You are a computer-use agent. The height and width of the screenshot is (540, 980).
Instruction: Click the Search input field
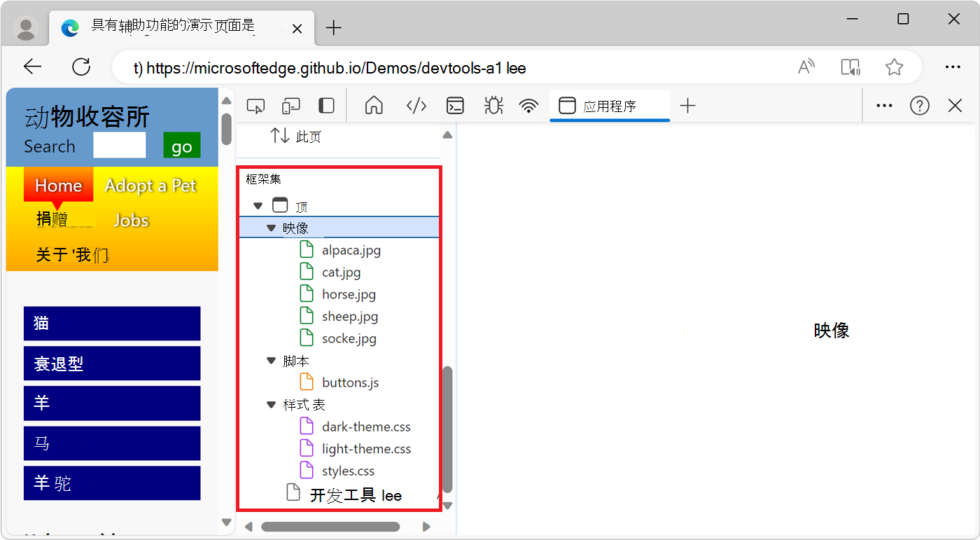120,145
